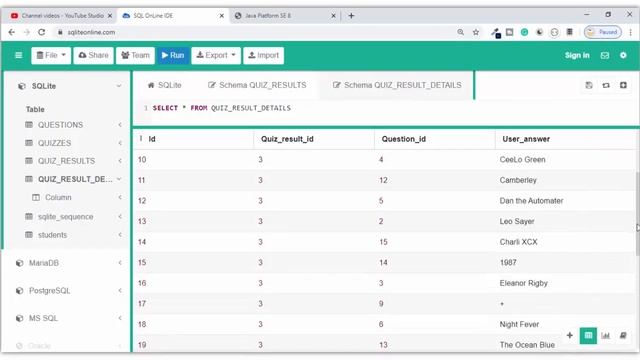Open settings gear icon in top bar
This screenshot has width=640, height=360.
[623, 55]
